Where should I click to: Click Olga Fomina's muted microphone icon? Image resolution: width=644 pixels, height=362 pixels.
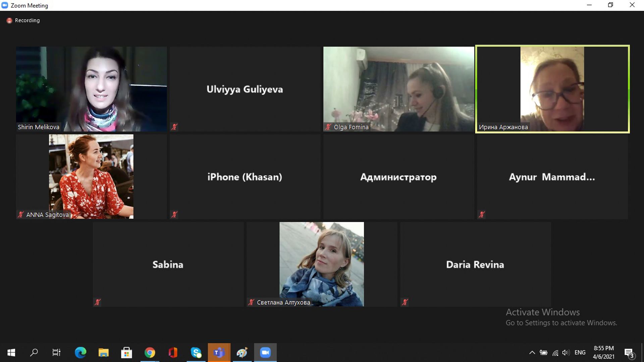[x=328, y=127]
